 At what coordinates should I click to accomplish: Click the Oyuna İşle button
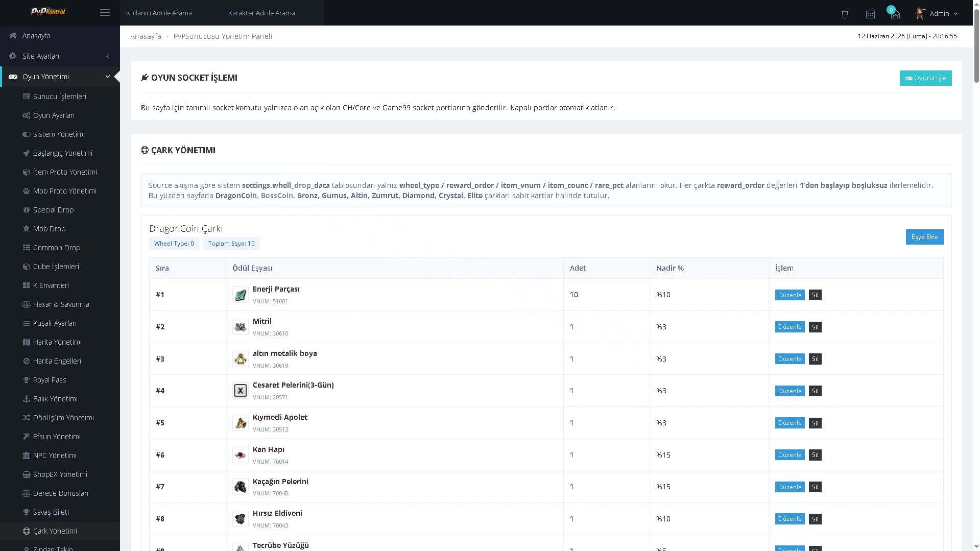pos(925,78)
